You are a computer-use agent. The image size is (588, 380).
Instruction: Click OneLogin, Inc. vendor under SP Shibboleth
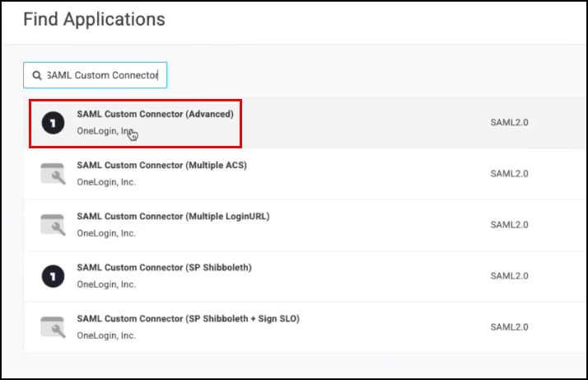[106, 284]
